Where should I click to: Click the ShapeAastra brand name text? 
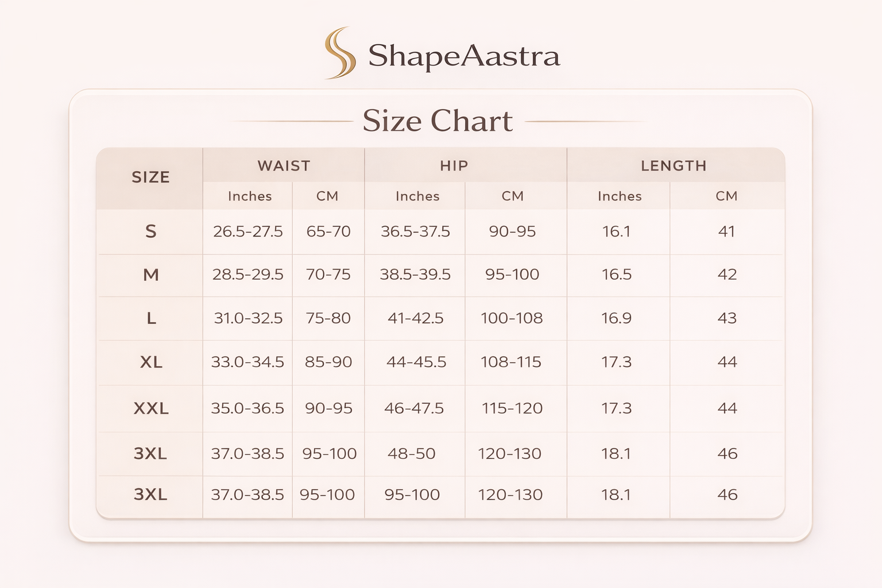[x=463, y=56]
